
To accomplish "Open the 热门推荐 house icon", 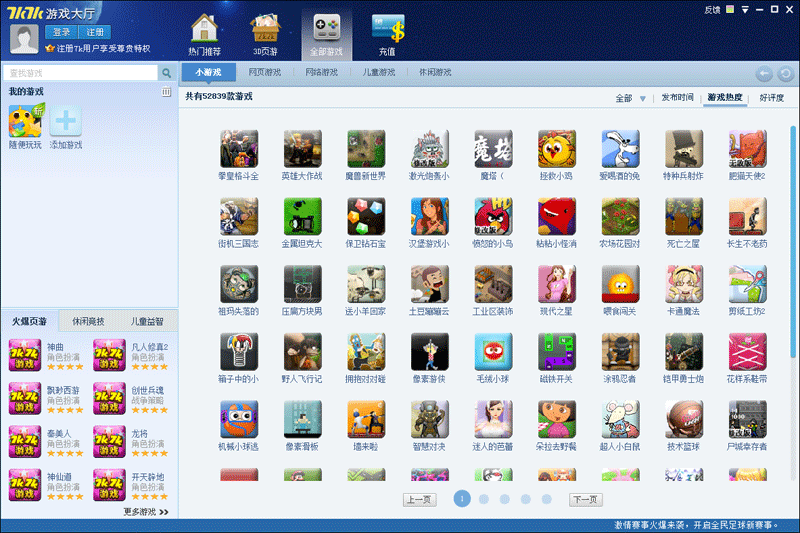I will pyautogui.click(x=204, y=28).
